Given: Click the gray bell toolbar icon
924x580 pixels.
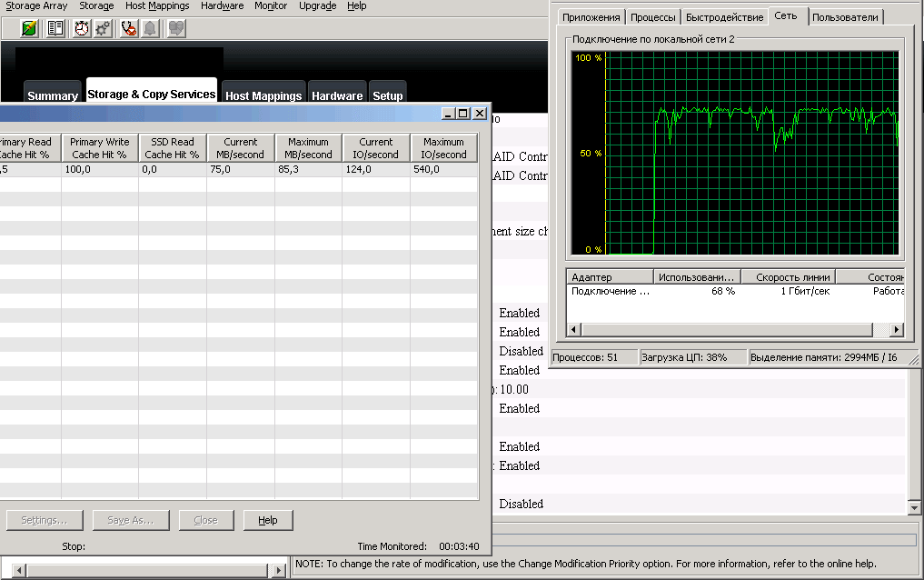Looking at the screenshot, I should click(x=149, y=28).
